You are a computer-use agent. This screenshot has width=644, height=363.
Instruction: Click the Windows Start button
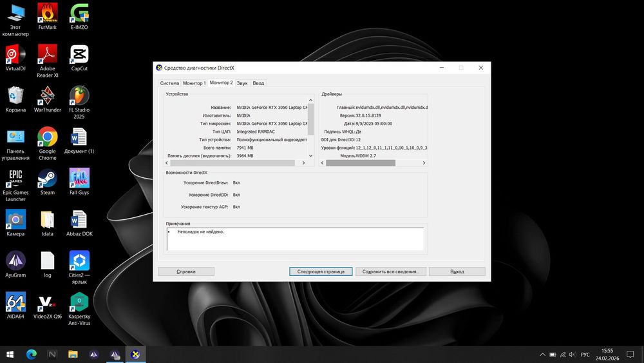point(10,355)
